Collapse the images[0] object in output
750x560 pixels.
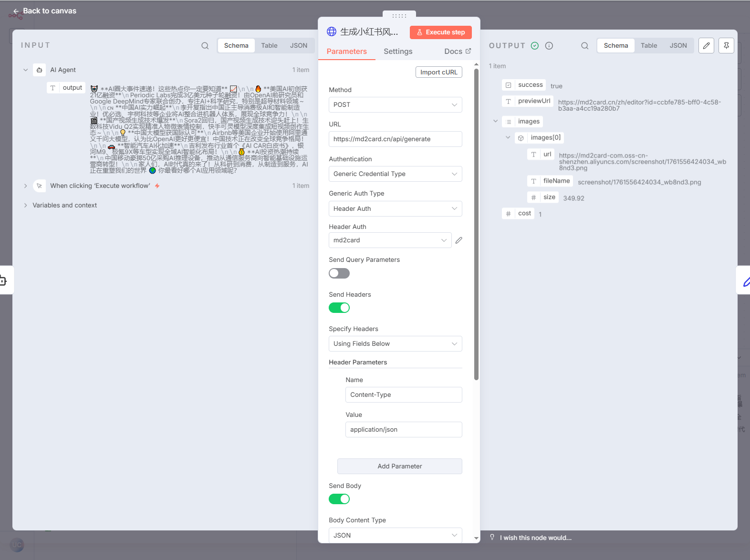point(508,137)
